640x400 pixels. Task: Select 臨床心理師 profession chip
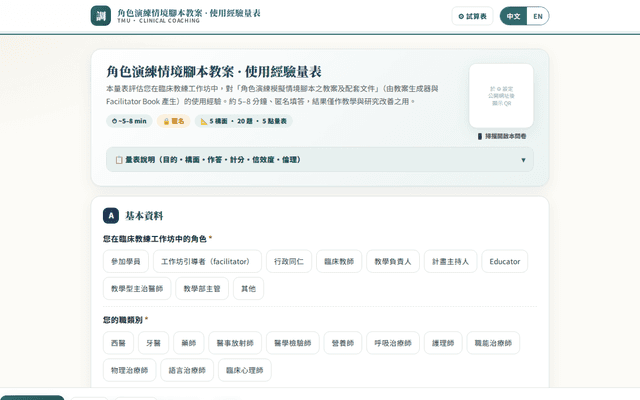pos(244,370)
